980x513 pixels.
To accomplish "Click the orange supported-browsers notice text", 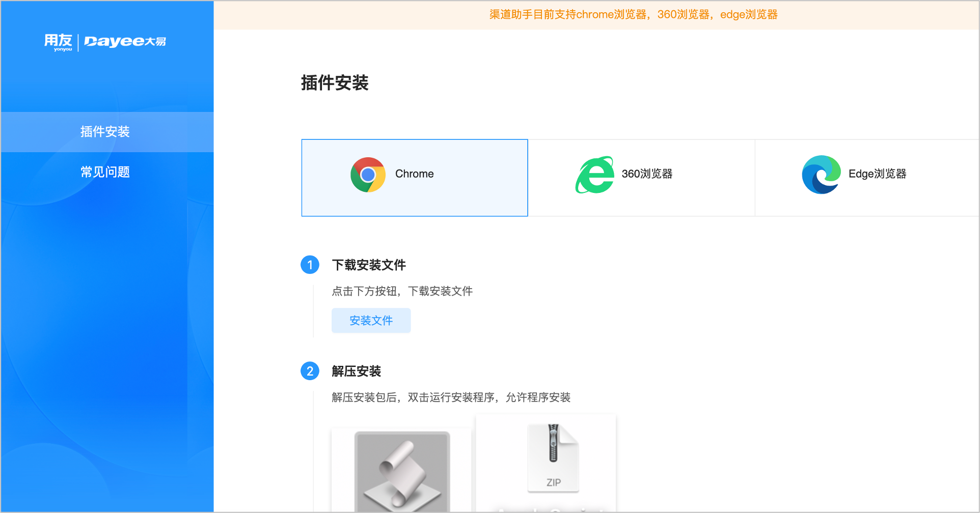I will coord(633,15).
